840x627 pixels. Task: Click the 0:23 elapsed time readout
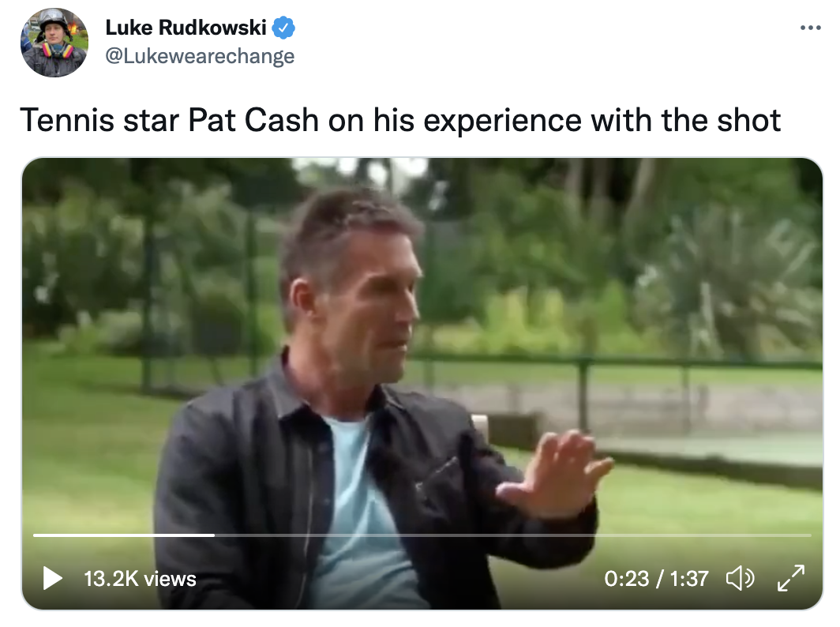[x=626, y=579]
